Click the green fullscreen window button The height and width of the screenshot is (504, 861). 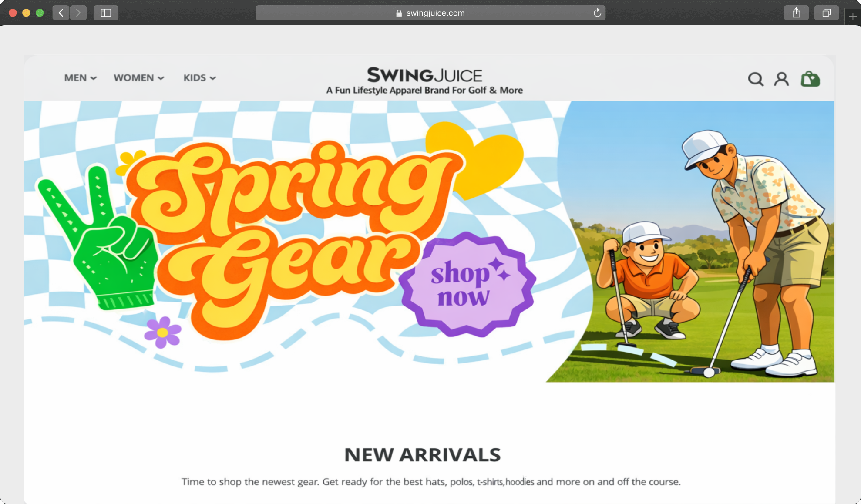coord(40,13)
